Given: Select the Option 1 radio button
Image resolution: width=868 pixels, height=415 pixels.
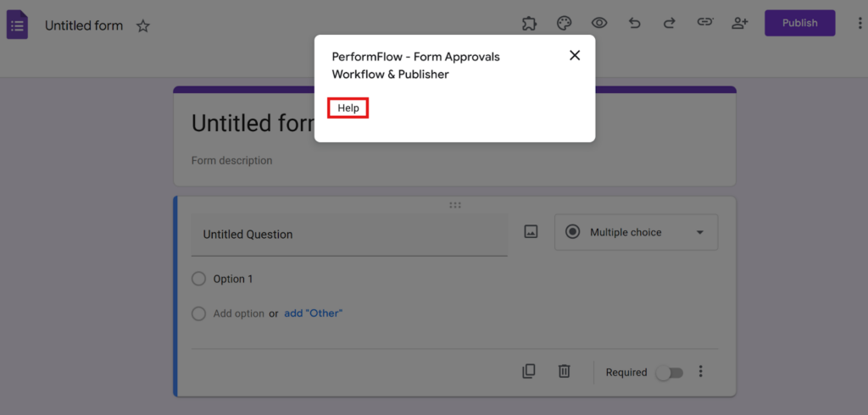Looking at the screenshot, I should 199,279.
